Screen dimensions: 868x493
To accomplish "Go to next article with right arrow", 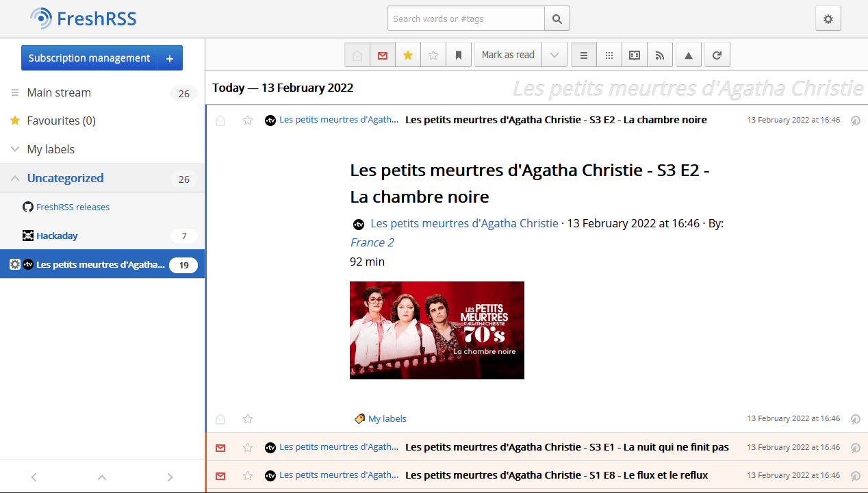I will coord(170,477).
